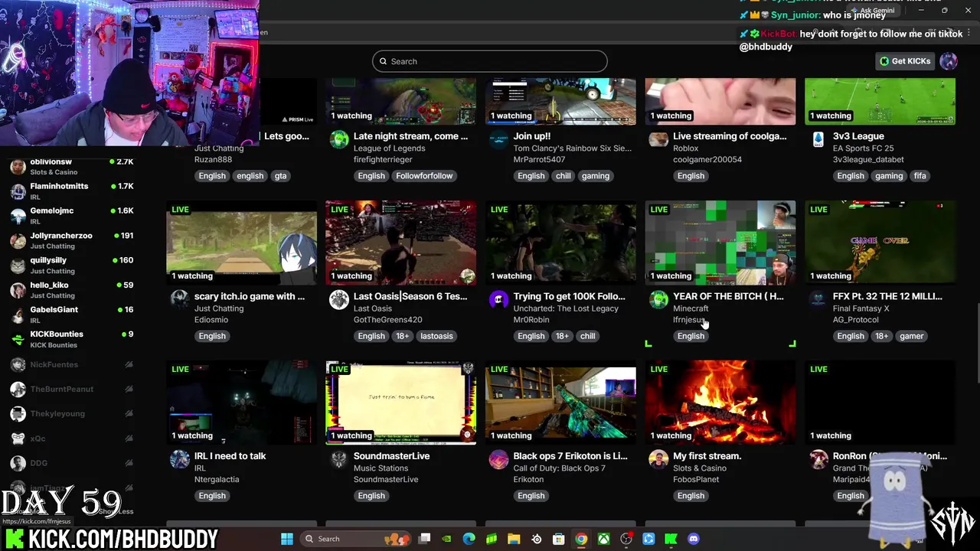The width and height of the screenshot is (980, 551).
Task: Select the English tag under My first stream
Action: click(x=691, y=496)
